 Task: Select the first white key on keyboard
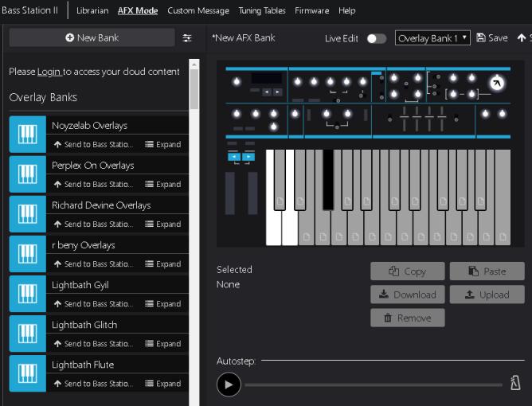(x=274, y=228)
